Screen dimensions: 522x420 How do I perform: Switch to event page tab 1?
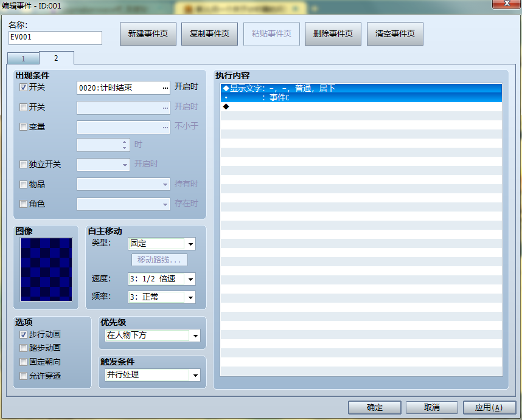[23, 58]
